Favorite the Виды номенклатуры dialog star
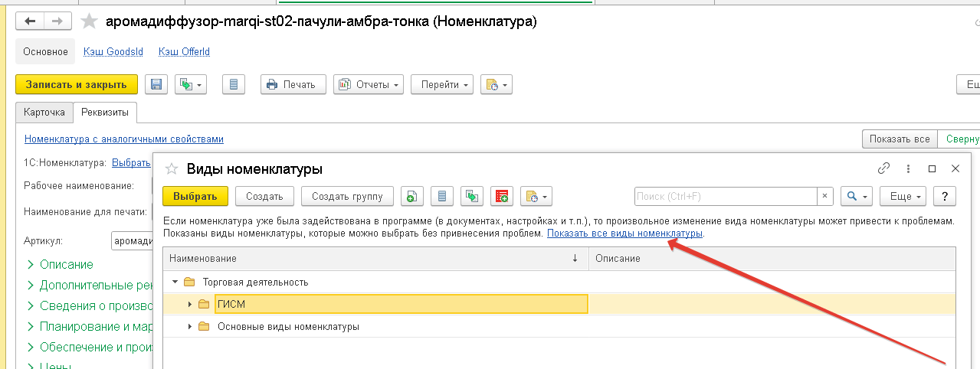 pos(172,169)
